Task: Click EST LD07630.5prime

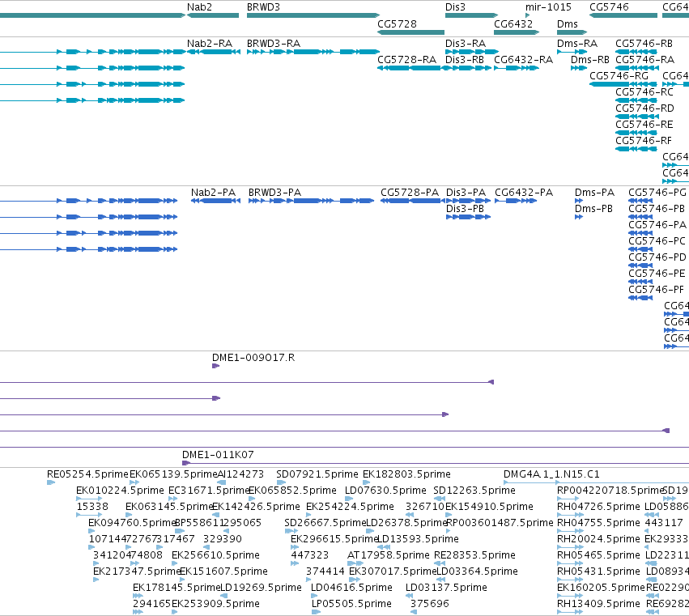Action: coord(349,499)
